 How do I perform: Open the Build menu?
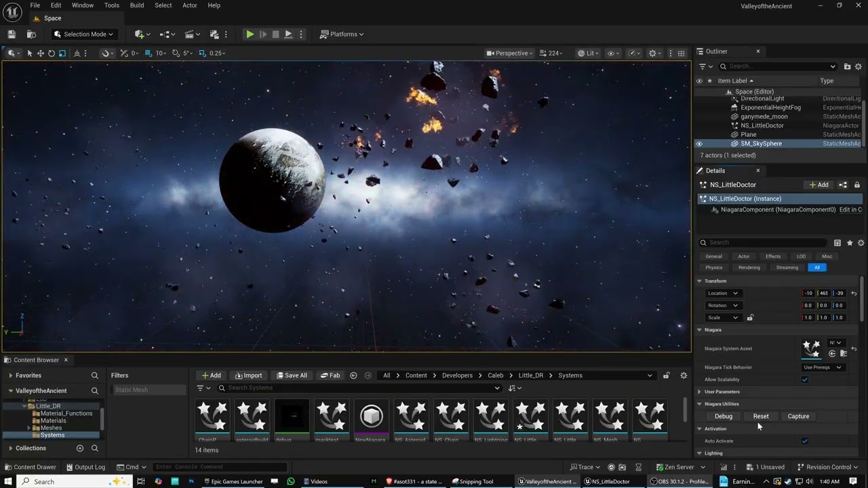point(137,5)
